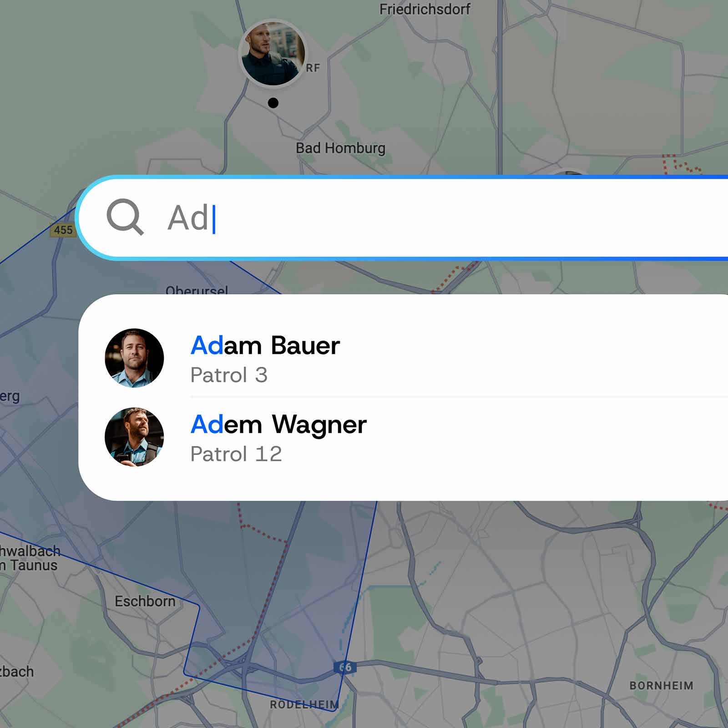
Task: Click the Patrol 12 subtitle
Action: tap(236, 454)
